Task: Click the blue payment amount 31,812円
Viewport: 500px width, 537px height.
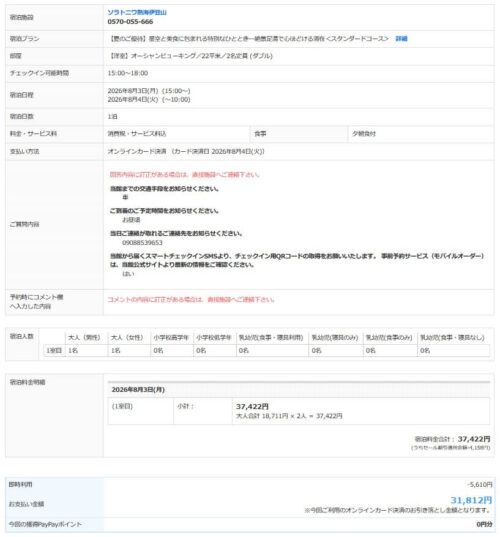Action: coord(471,500)
